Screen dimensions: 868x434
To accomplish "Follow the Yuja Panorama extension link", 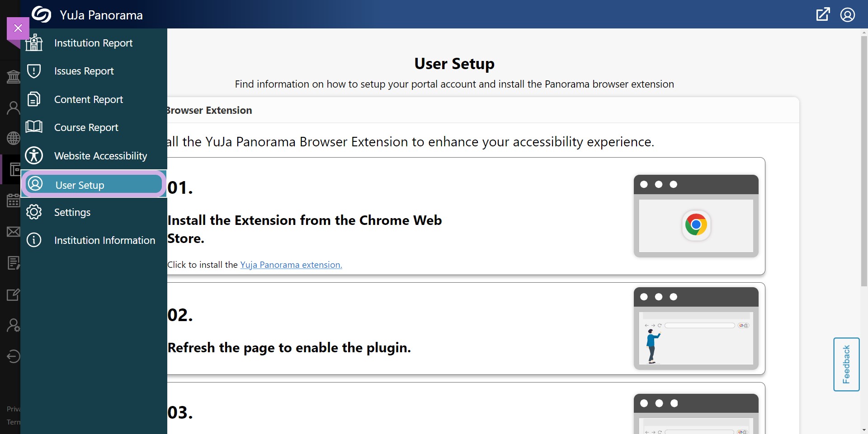I will click(291, 265).
